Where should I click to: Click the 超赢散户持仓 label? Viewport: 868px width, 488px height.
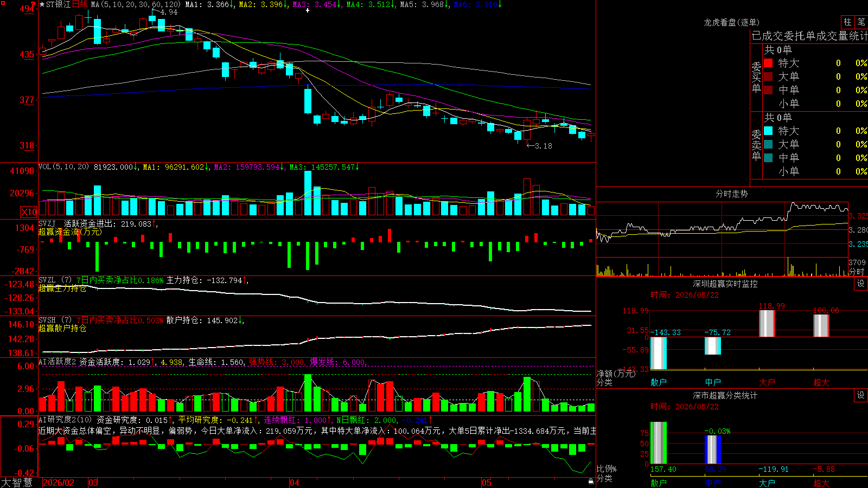(62, 329)
